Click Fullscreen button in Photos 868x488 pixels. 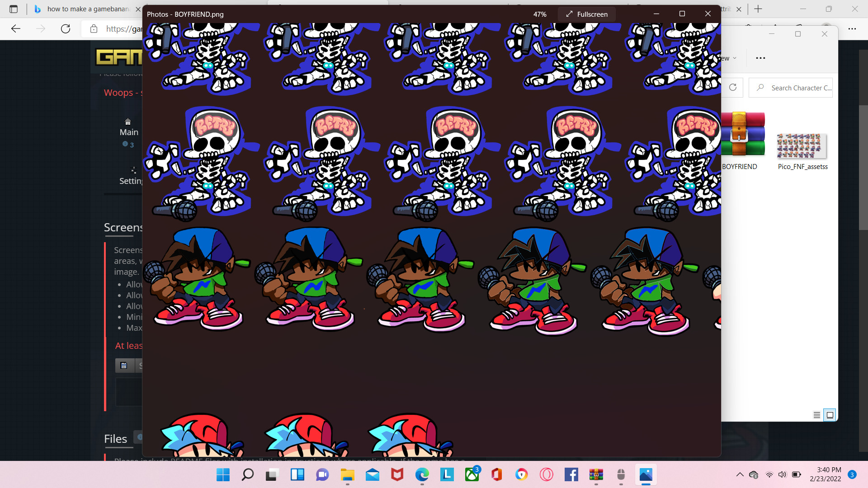586,14
